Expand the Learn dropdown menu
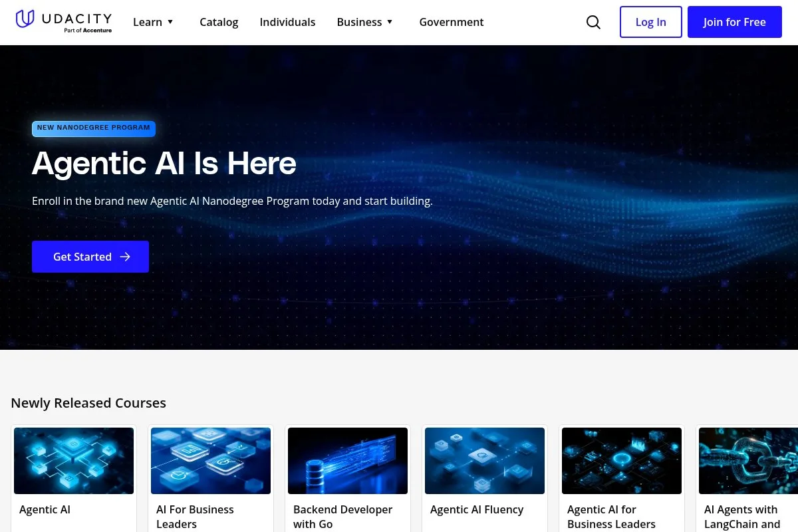The image size is (798, 532). (x=153, y=22)
